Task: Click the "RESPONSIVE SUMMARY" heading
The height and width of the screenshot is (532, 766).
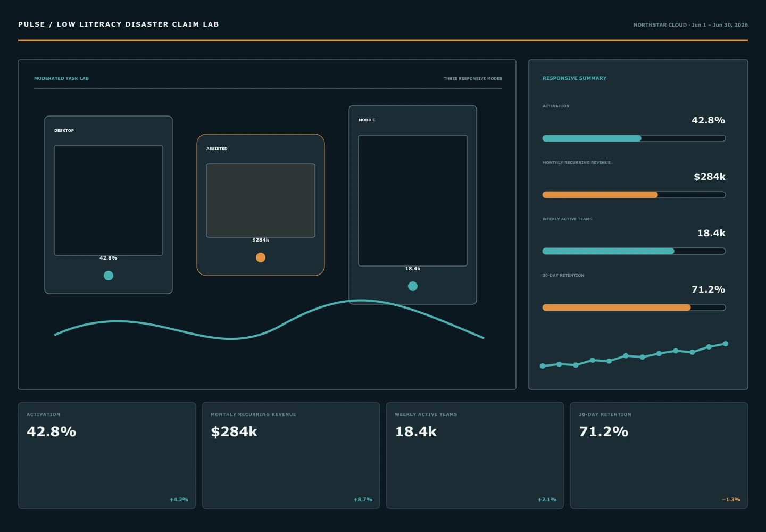Action: click(574, 78)
